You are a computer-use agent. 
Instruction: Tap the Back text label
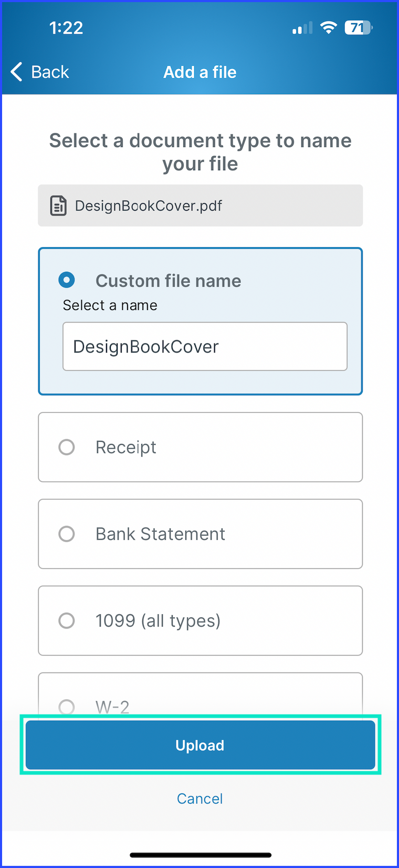[50, 71]
